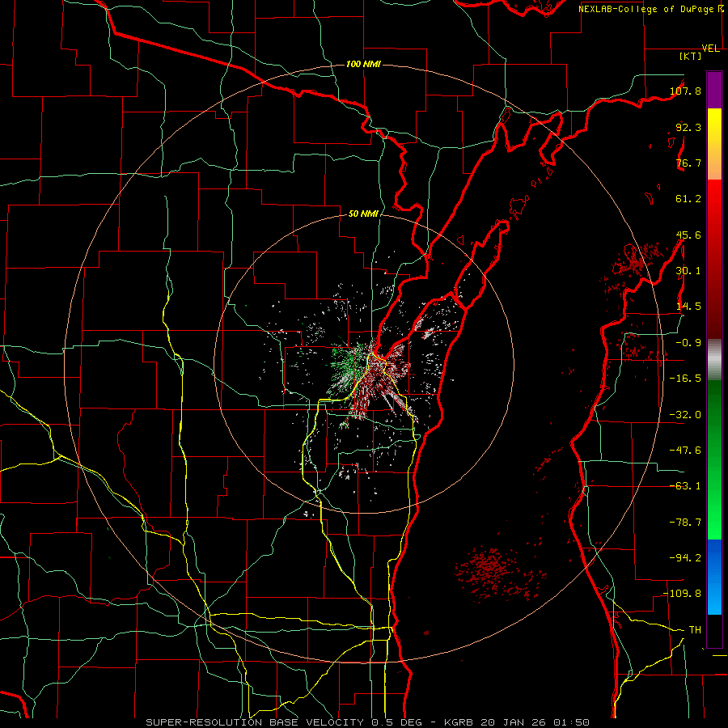728x728 pixels.
Task: Select the 76.7 scale value
Action: [x=688, y=163]
